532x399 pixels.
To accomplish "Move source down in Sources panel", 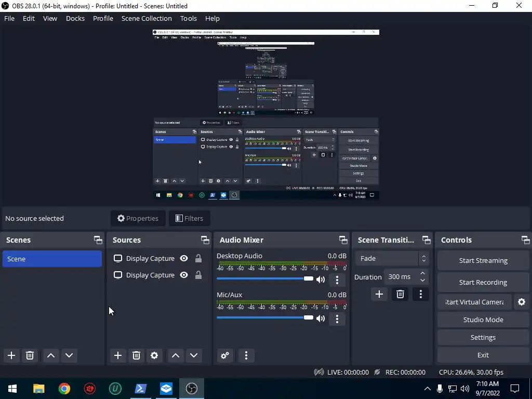I will coord(194,355).
